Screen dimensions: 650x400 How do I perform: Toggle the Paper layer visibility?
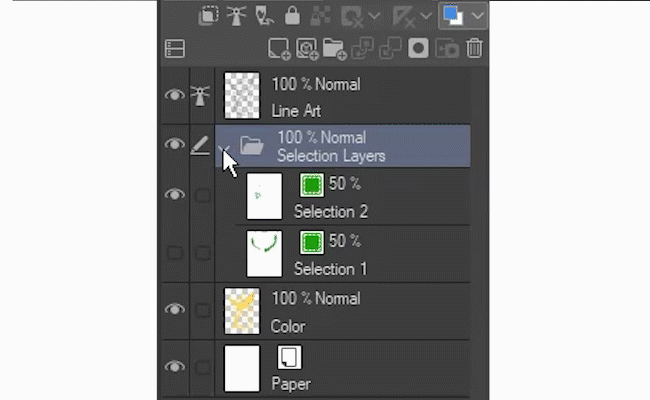pos(175,367)
